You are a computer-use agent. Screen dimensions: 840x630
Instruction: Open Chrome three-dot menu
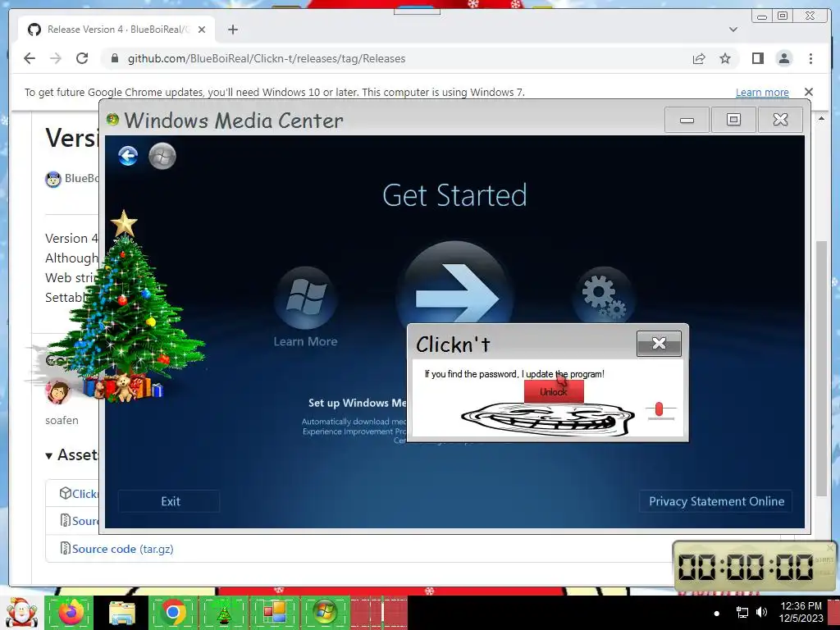point(810,58)
